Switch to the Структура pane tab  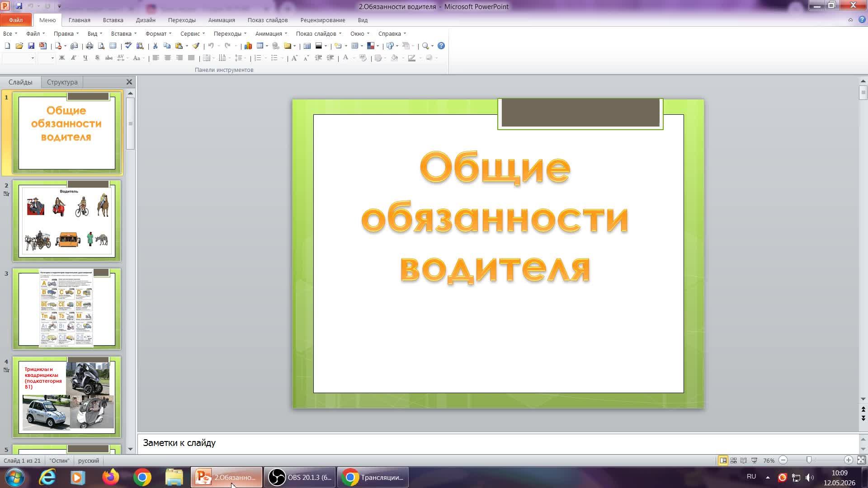pos(62,82)
